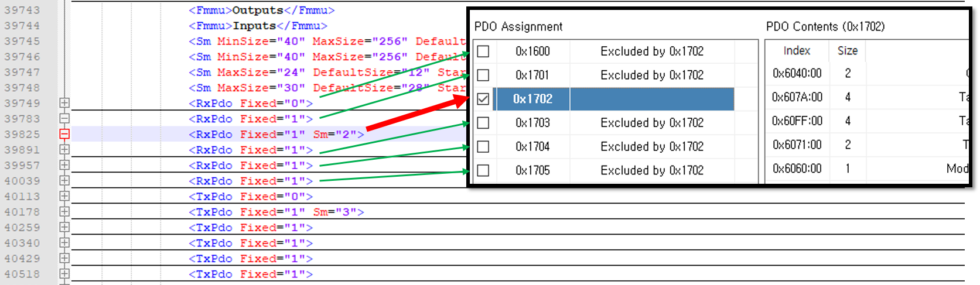Image resolution: width=980 pixels, height=285 pixels.
Task: Select the 0x6040:00 entry in PDO Contents
Action: click(797, 73)
